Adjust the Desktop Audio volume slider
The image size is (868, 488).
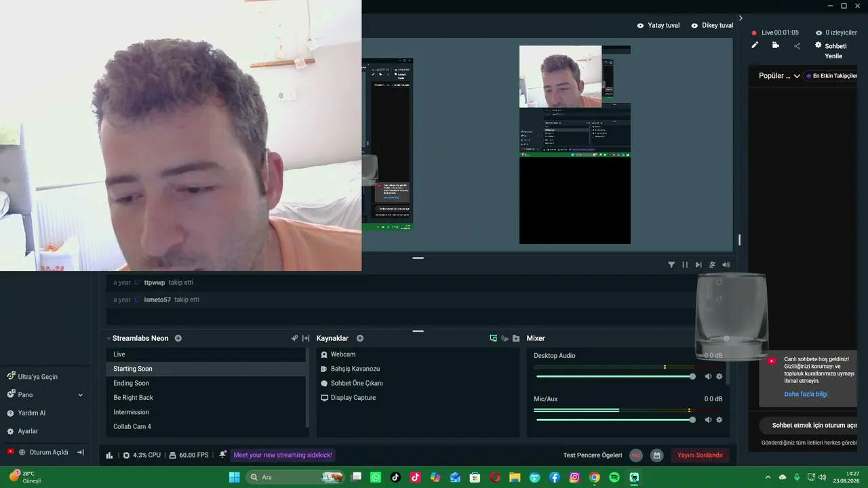(614, 376)
